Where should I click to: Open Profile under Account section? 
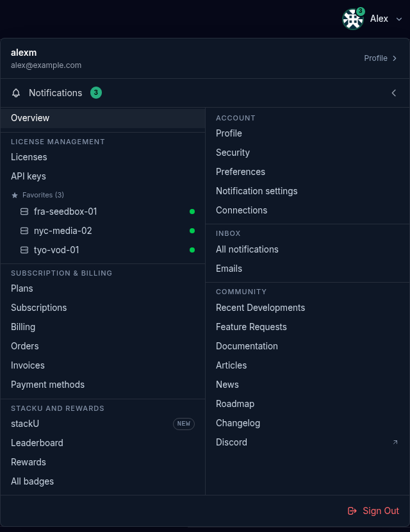coord(307,133)
